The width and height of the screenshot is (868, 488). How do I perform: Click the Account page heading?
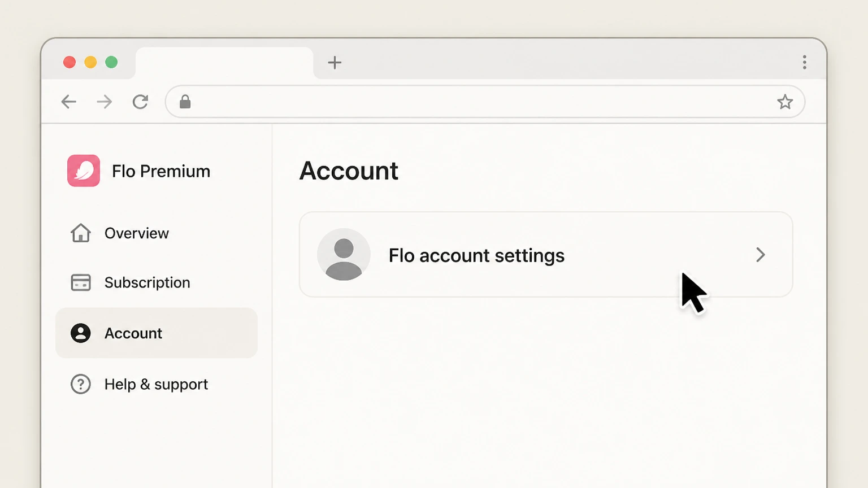click(349, 171)
